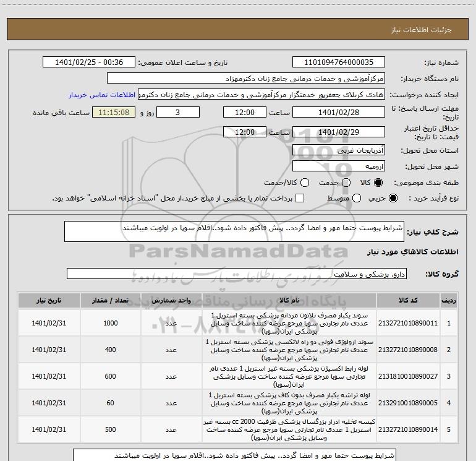Click the response deadline time 12:00 field

(x=245, y=112)
